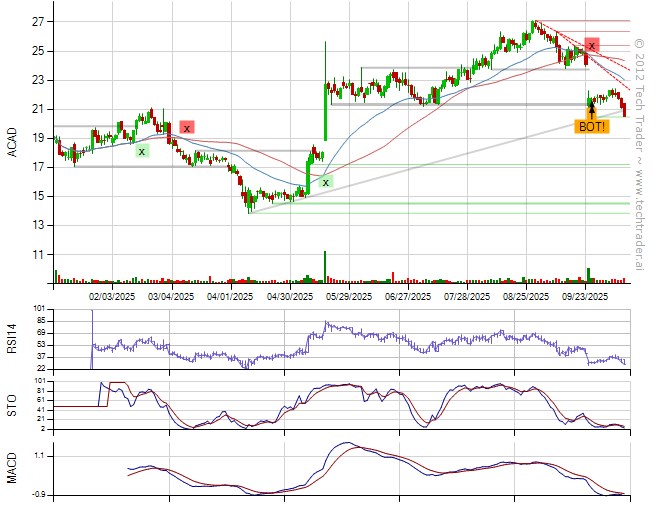657x514 pixels.
Task: Click the green x marker in May
Action: (326, 183)
